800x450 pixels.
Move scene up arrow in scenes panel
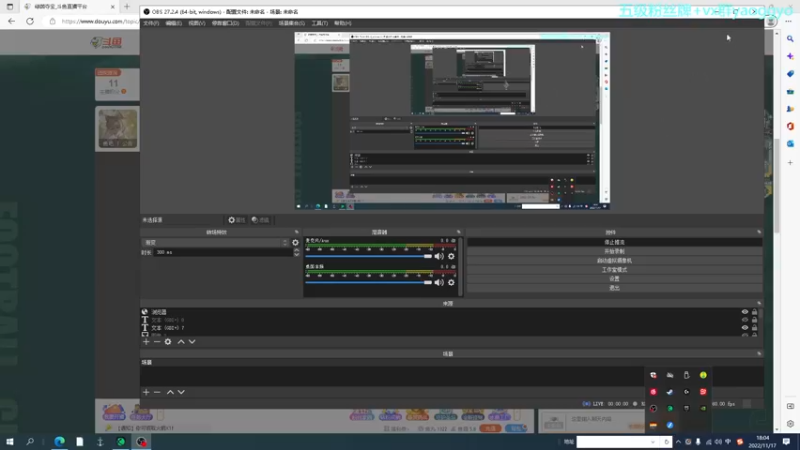point(170,392)
